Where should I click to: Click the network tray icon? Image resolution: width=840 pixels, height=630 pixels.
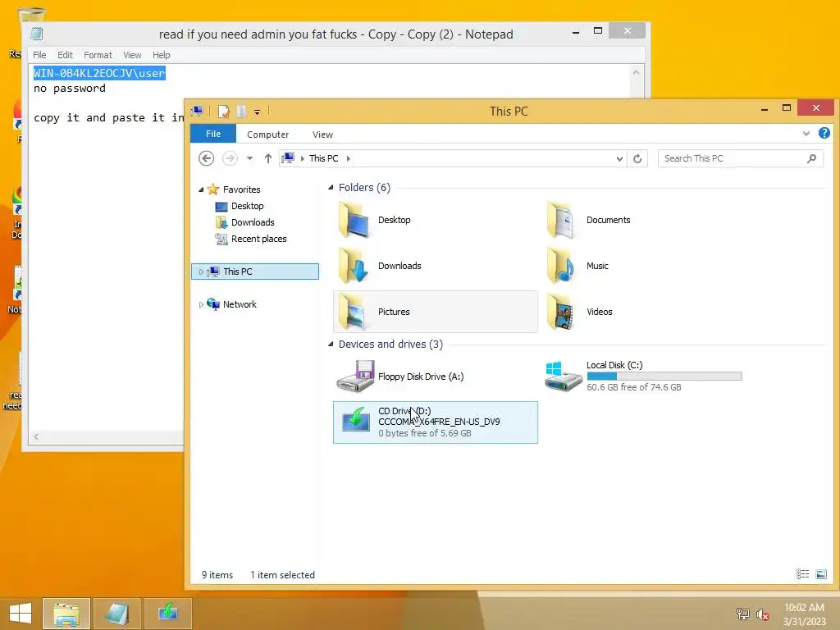coord(742,614)
